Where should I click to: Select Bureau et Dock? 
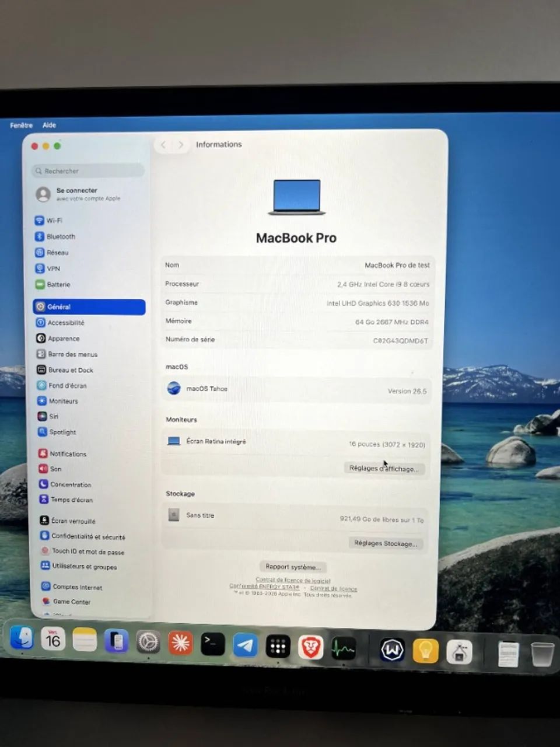(65, 370)
